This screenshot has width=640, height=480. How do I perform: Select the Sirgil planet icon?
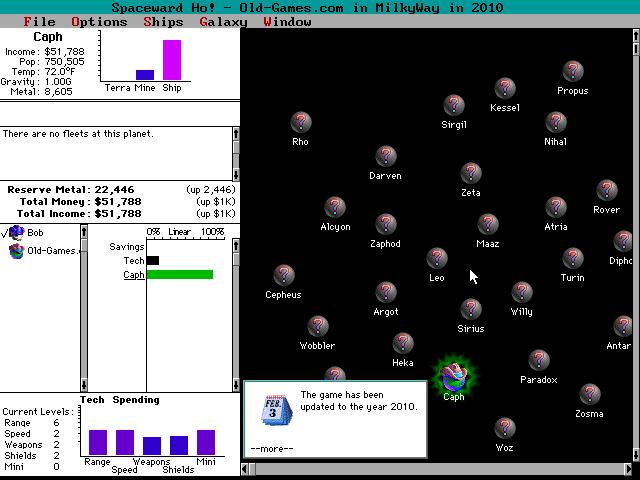454,105
